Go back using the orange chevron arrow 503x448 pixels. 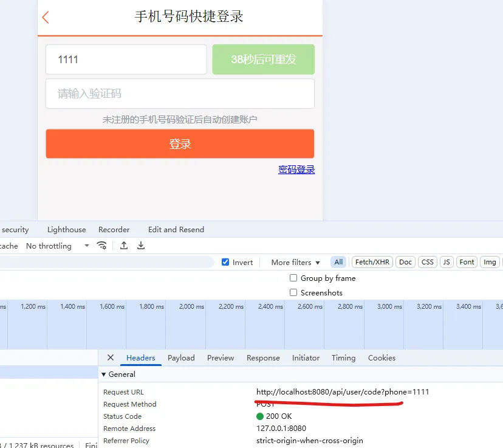46,18
